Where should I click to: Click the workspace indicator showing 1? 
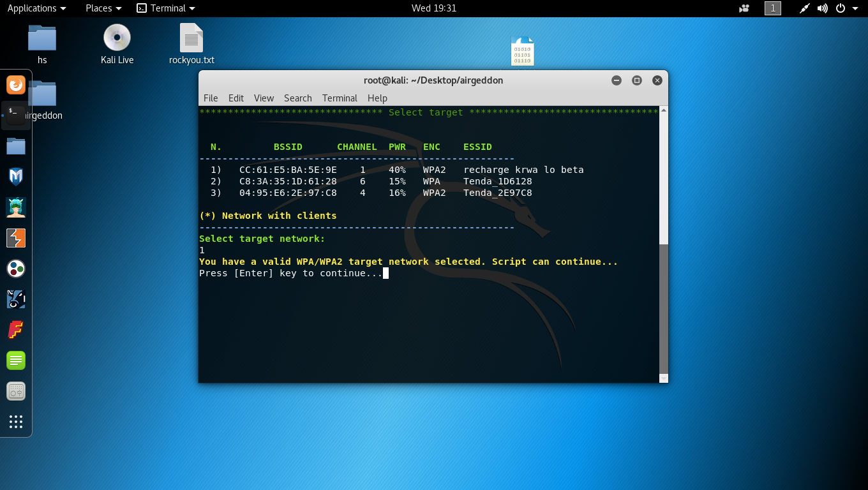pos(773,8)
